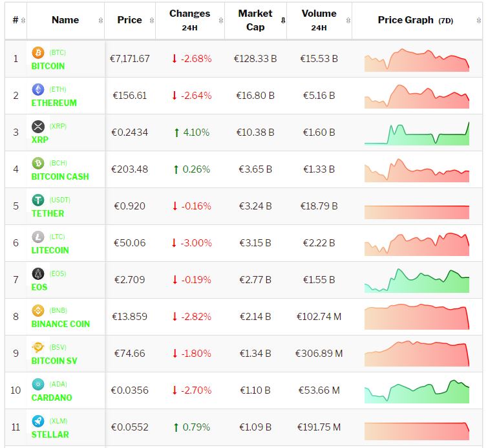Viewport: 488px width, 448px height.
Task: Click the Ethereum diamond logo icon
Action: (37, 89)
